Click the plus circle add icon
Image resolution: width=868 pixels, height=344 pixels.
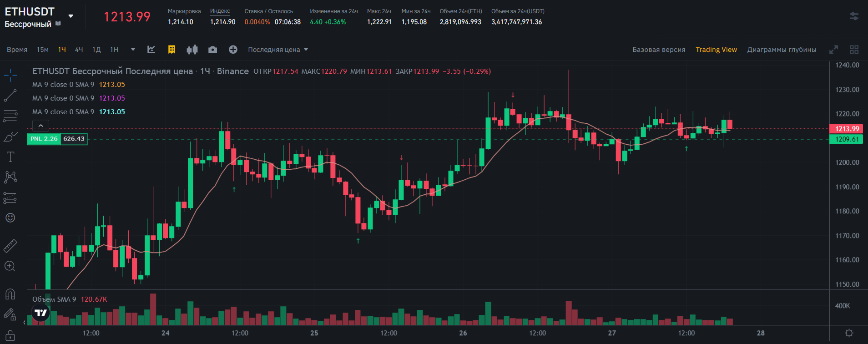point(233,50)
